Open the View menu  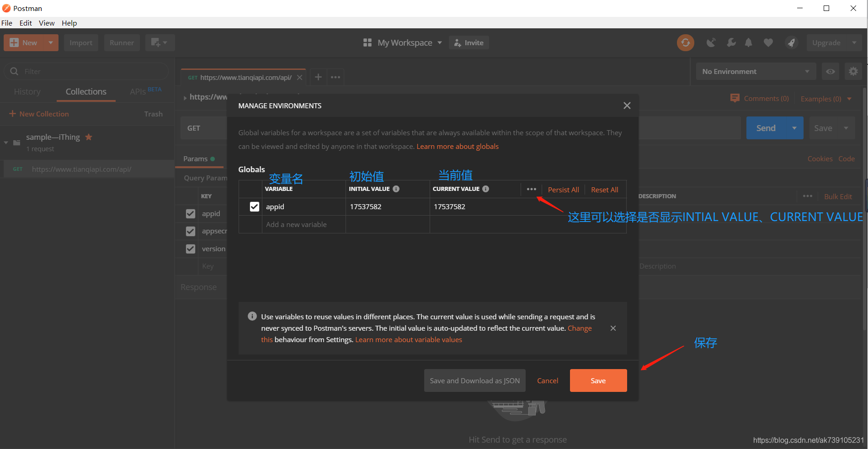pos(47,23)
